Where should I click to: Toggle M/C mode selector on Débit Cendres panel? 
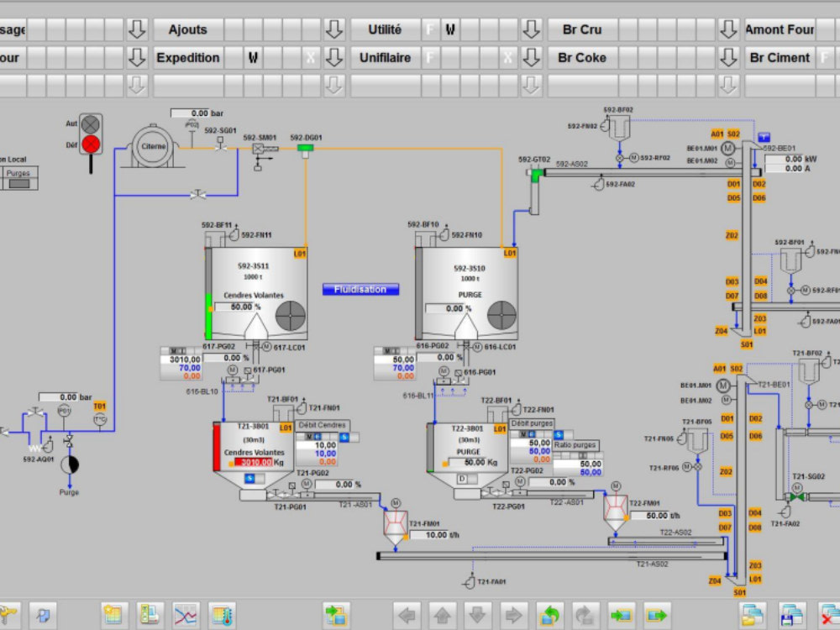pyautogui.click(x=313, y=437)
